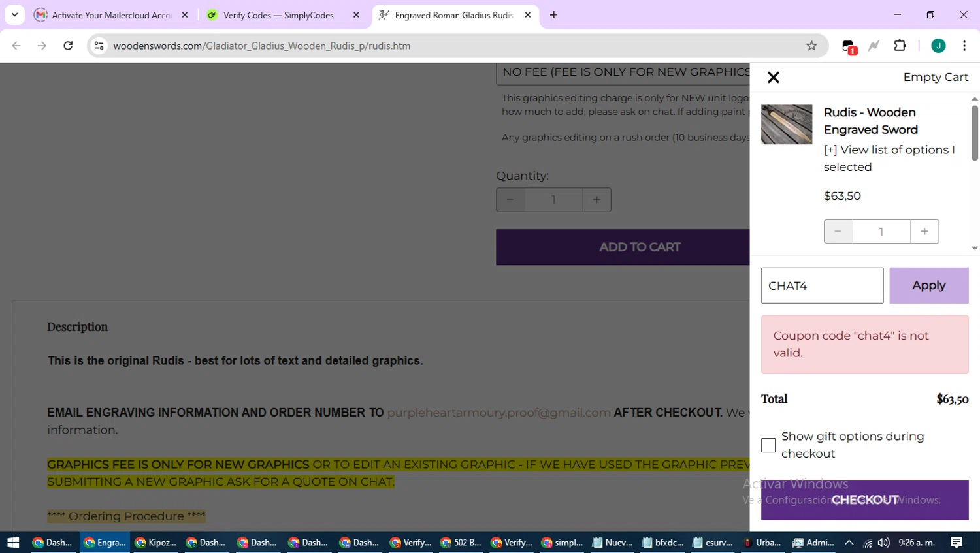Image resolution: width=980 pixels, height=553 pixels.
Task: Click the address bar URL woodenswords.com
Action: click(x=261, y=46)
